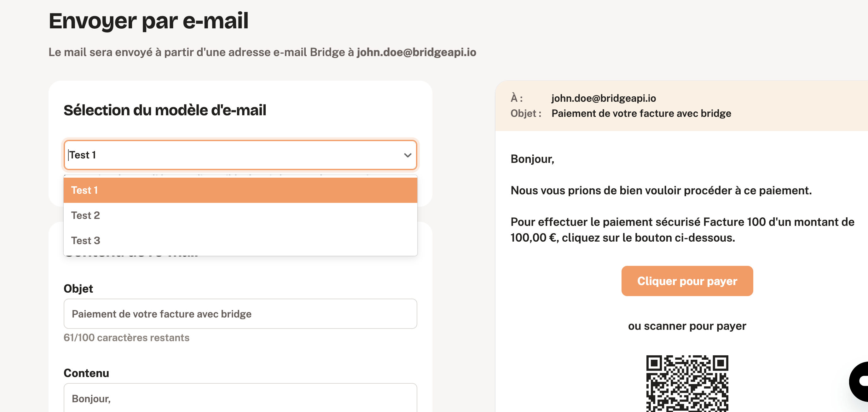Click the Objet input field

coord(240,314)
